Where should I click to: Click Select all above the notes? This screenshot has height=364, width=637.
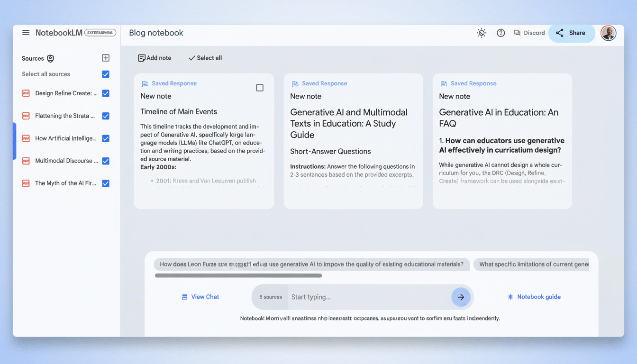pos(205,57)
